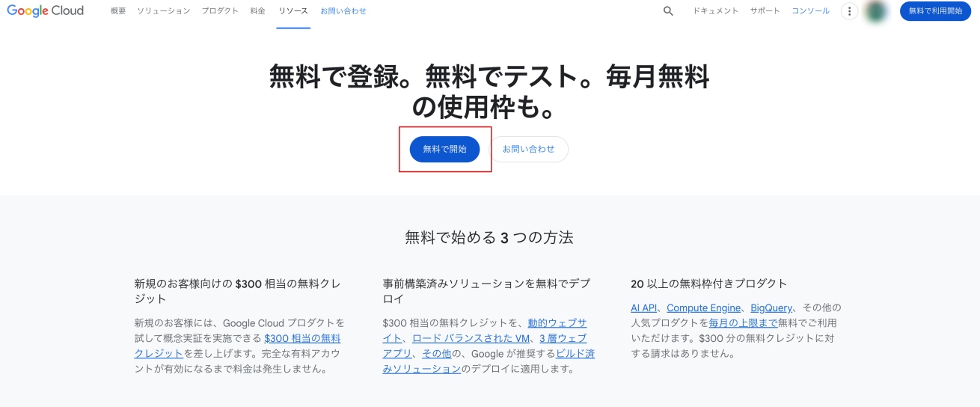This screenshot has width=980, height=407.
Task: Expand the プロダクト navigation menu
Action: point(220,11)
